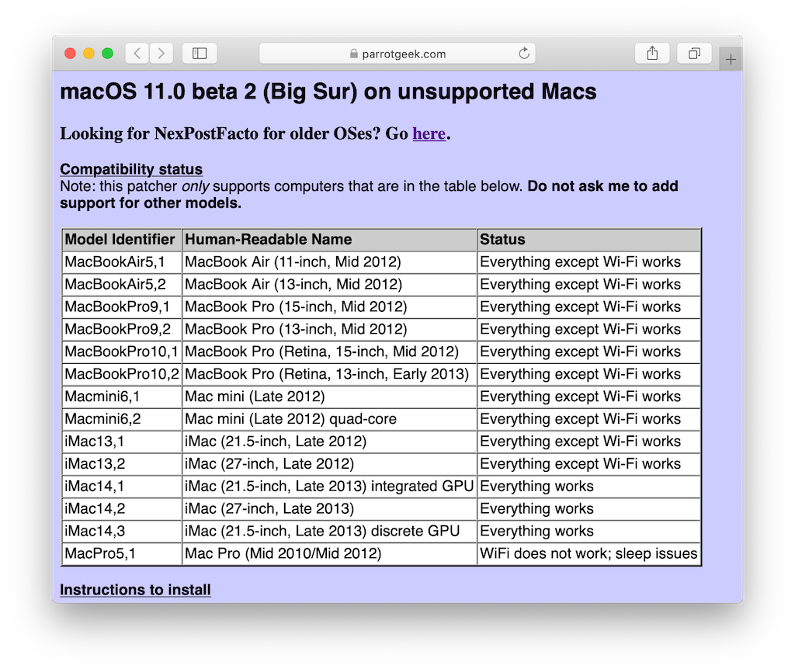Open a new tab with the plus button
Viewport: 795px width, 672px height.
731,59
